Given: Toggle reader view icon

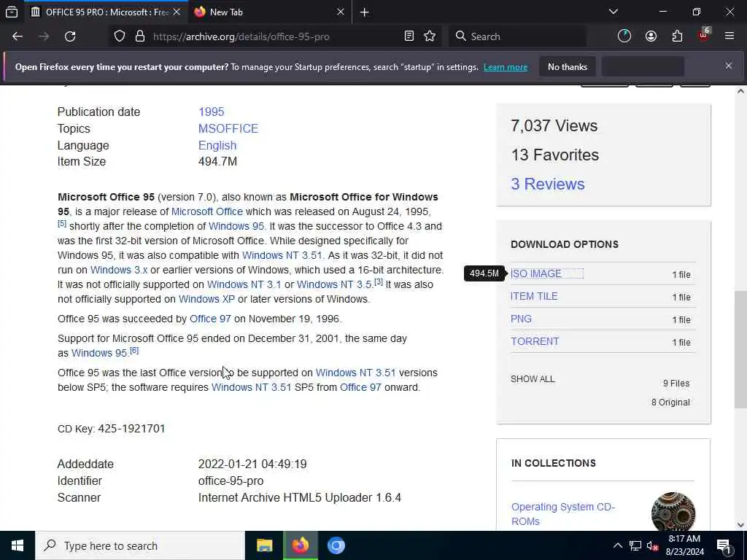Looking at the screenshot, I should 409,36.
